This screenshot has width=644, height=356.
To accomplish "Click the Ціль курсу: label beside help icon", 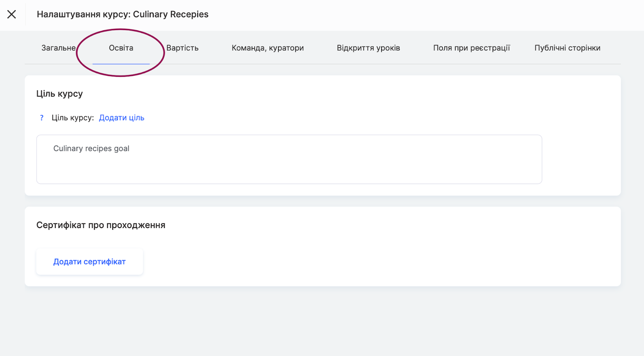I will click(72, 118).
